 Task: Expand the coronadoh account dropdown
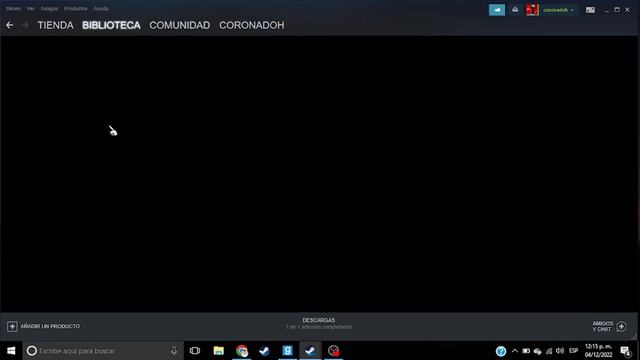click(x=558, y=10)
